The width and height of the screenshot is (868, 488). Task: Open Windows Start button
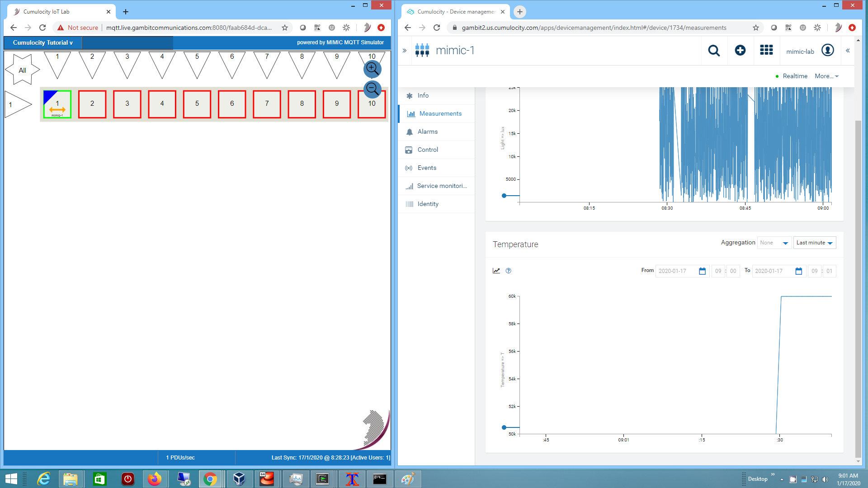11,479
